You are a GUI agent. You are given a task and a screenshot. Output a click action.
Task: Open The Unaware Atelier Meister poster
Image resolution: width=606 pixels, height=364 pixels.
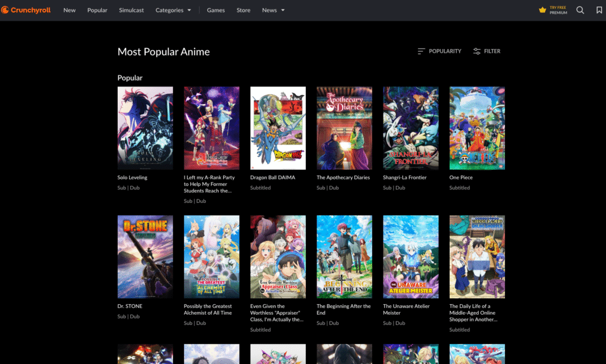point(411,257)
